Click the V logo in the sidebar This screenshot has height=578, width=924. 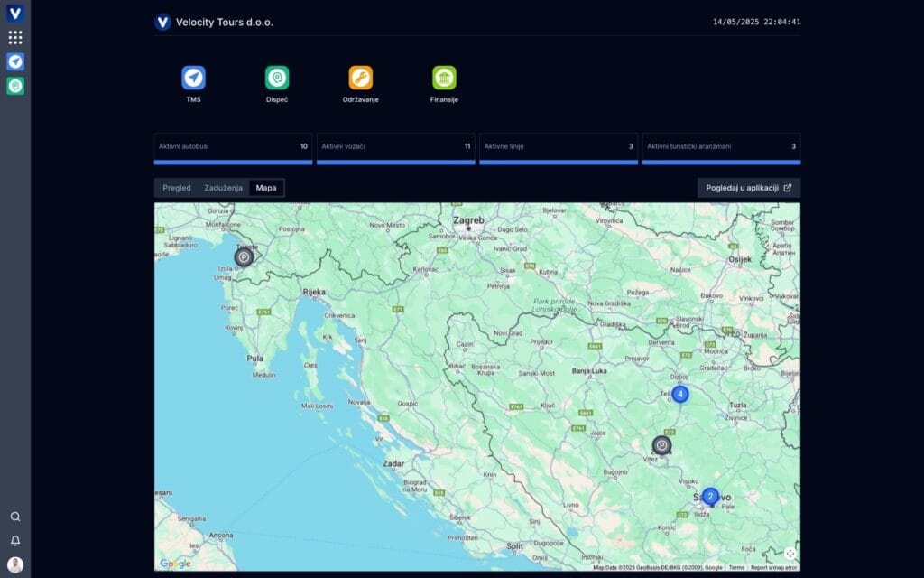pyautogui.click(x=15, y=13)
